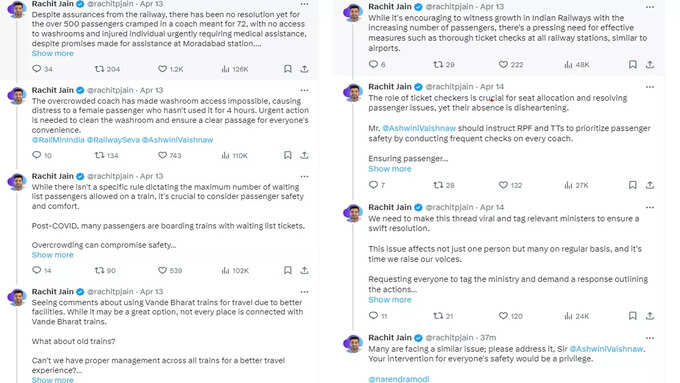Reply to the tweet with 34 comments

coord(37,69)
